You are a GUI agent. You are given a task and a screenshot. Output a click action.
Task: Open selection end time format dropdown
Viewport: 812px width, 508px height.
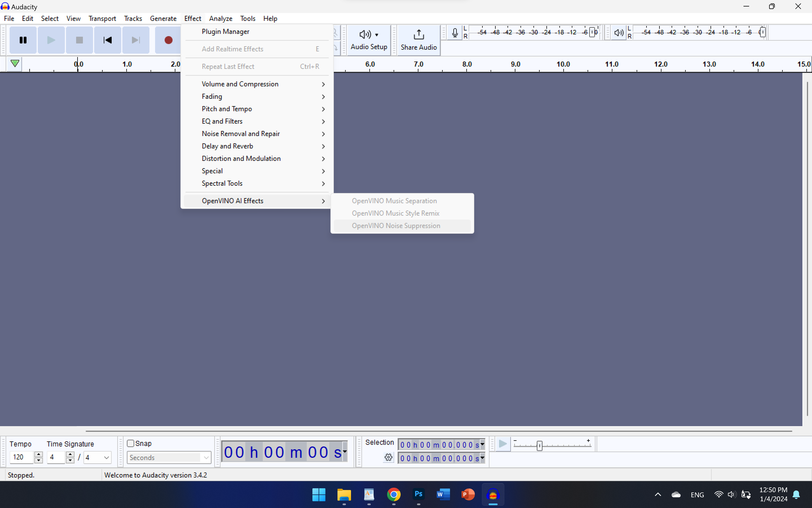(x=482, y=458)
